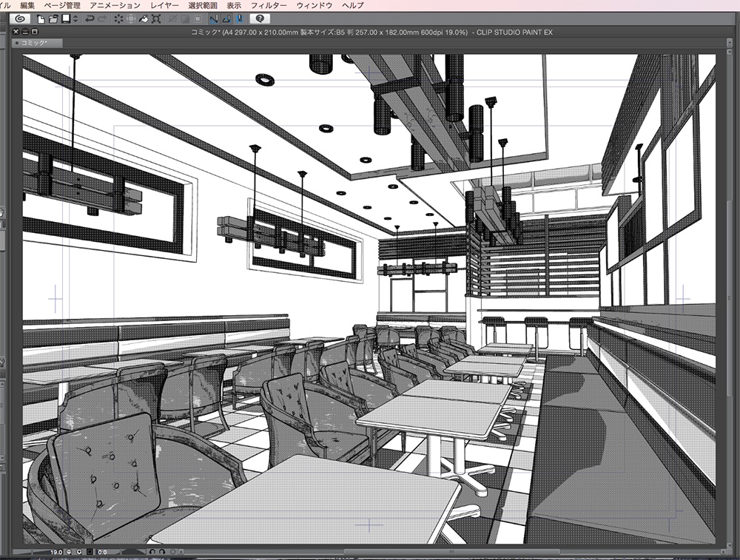This screenshot has height=560, width=740.
Task: Click the Fill bucket icon in toolbar
Action: (144, 19)
